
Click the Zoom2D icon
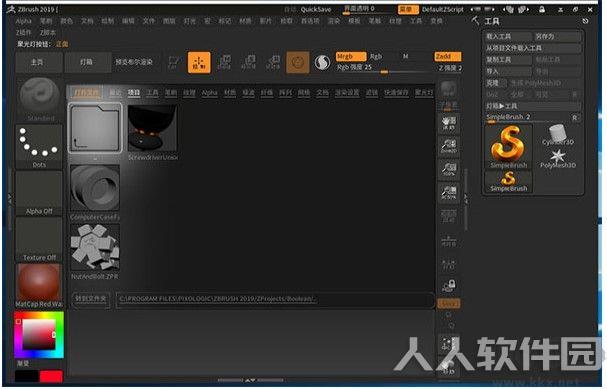(x=449, y=146)
